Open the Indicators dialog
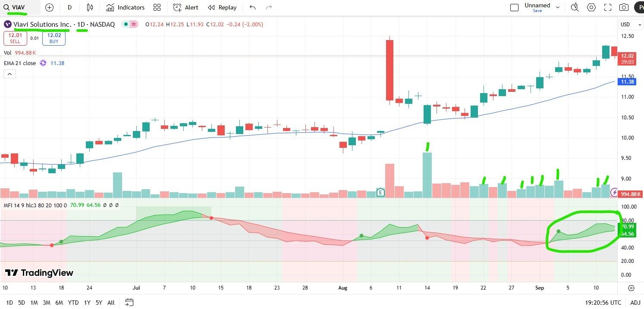Viewport: 644px width, 309px height. tap(126, 7)
